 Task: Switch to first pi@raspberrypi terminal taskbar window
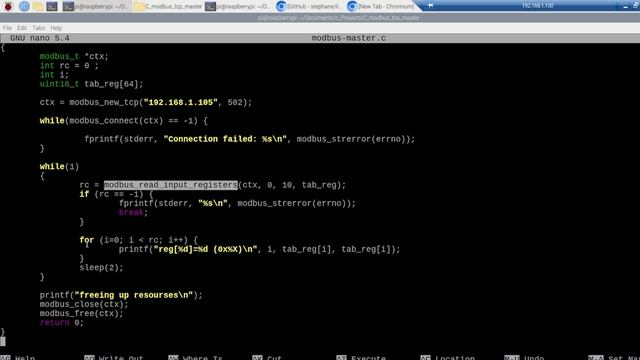point(96,7)
